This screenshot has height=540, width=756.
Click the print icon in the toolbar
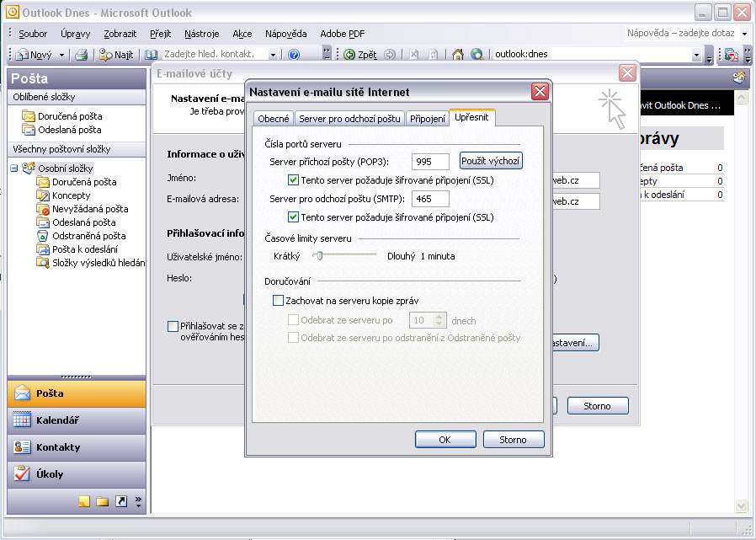(x=82, y=55)
